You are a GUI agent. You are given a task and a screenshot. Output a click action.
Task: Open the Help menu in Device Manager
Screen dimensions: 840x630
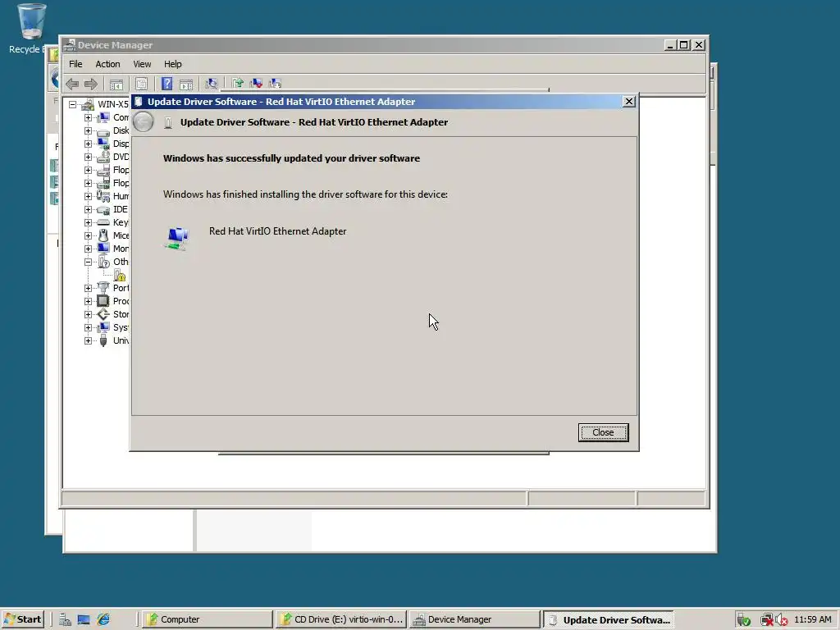[x=172, y=64]
